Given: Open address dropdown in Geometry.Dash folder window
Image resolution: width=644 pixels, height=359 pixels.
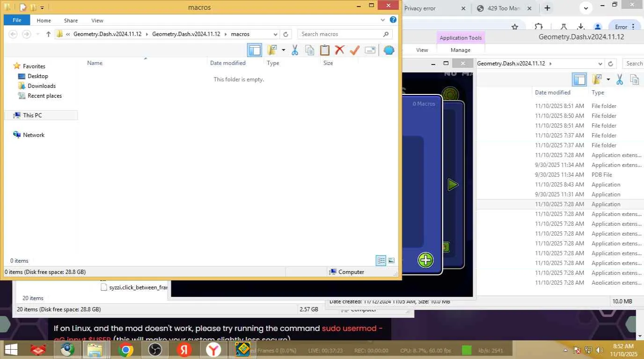Looking at the screenshot, I should click(600, 64).
